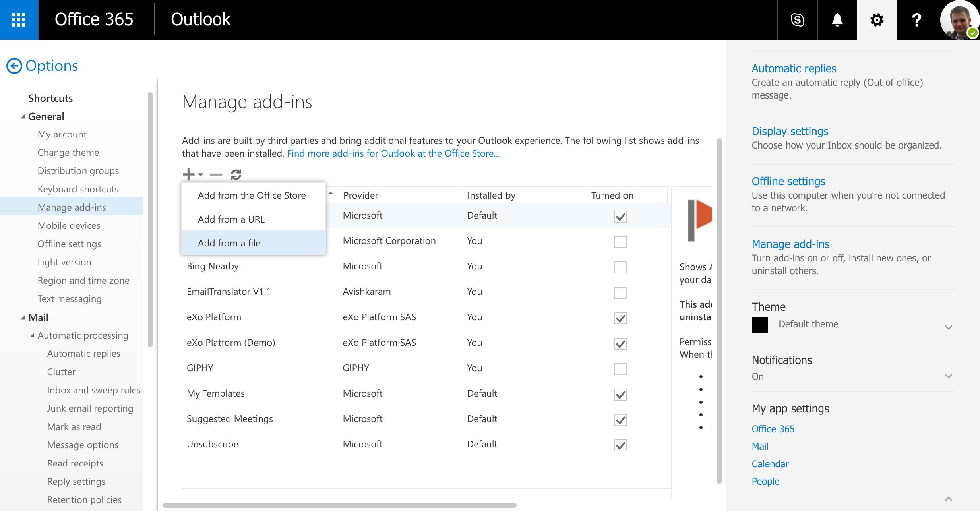Screen dimensions: 980x511
Task: Open Automatic replies link in settings pane
Action: [794, 68]
